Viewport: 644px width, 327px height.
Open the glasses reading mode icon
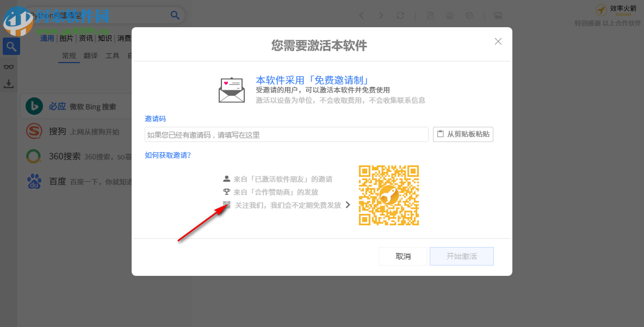coord(9,67)
